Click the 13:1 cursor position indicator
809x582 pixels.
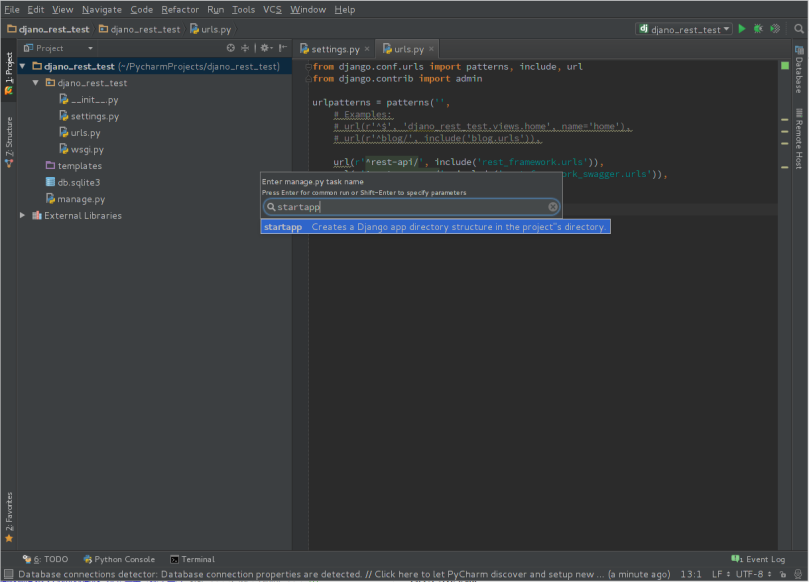tap(691, 574)
